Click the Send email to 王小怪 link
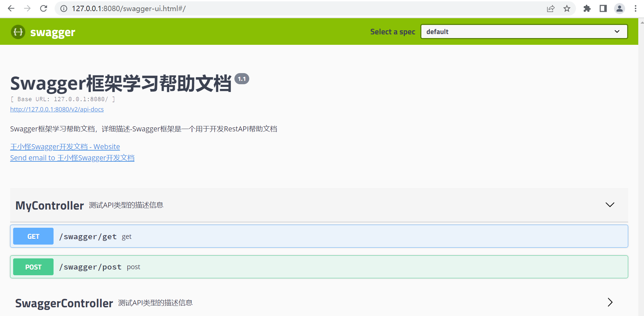Image resolution: width=644 pixels, height=316 pixels. pyautogui.click(x=72, y=158)
